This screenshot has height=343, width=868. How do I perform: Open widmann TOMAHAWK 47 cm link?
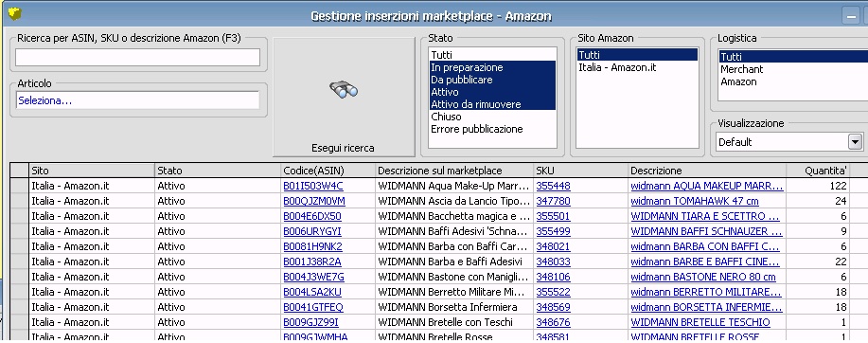[695, 201]
